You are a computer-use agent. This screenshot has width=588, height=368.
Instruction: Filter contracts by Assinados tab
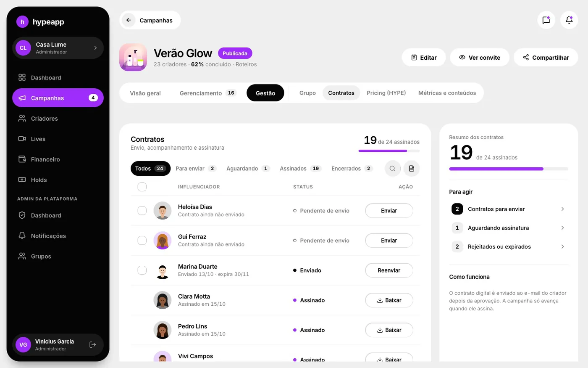click(x=300, y=169)
